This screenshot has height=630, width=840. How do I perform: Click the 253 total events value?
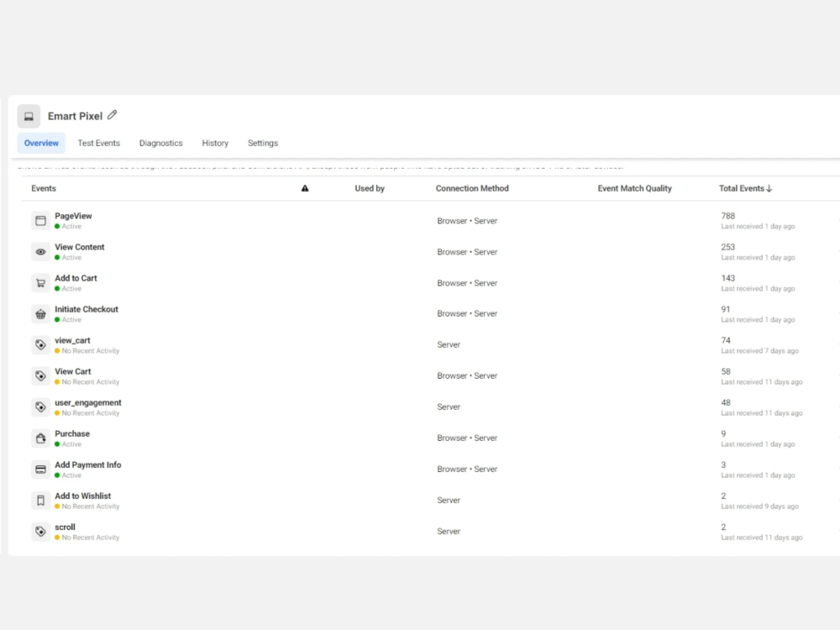pos(727,247)
